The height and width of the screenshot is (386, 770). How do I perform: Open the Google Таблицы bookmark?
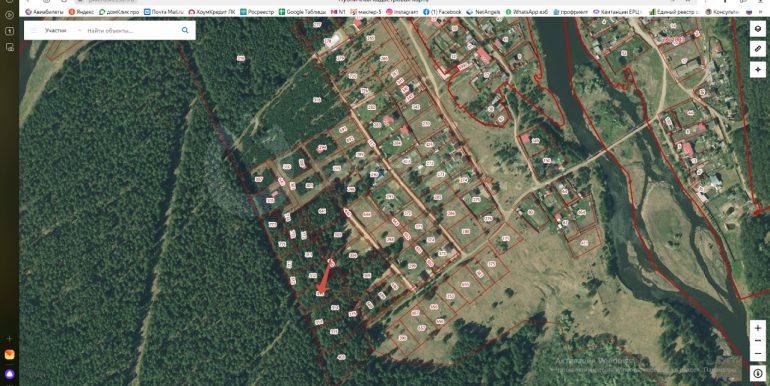[302, 12]
